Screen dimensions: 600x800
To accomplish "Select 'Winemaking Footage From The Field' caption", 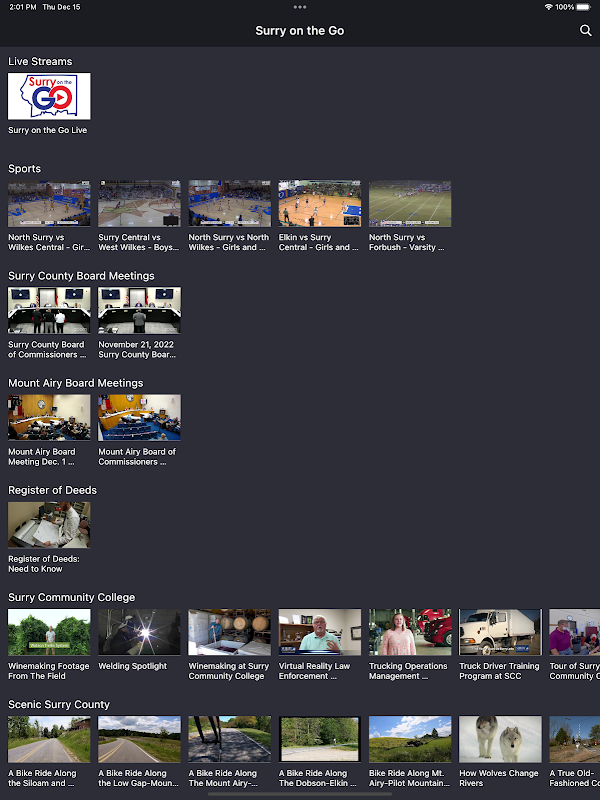I will coord(48,671).
